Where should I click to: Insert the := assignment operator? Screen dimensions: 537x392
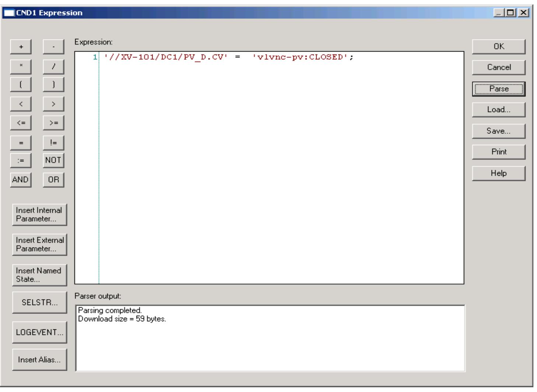tap(21, 160)
